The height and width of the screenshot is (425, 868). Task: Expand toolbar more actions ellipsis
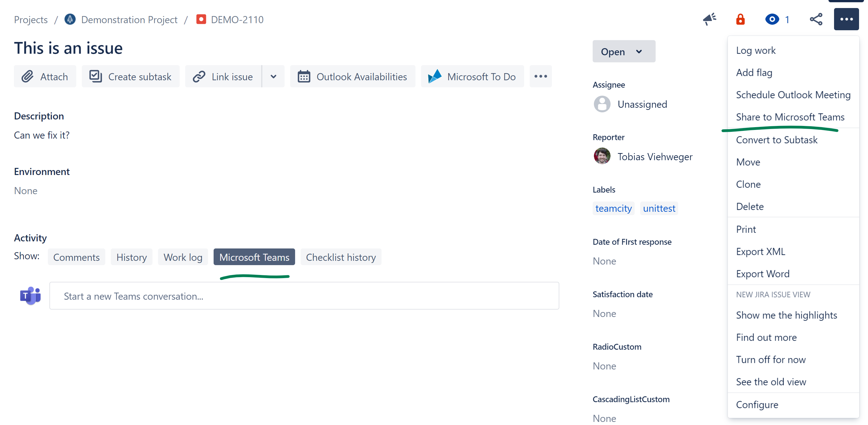(x=540, y=77)
